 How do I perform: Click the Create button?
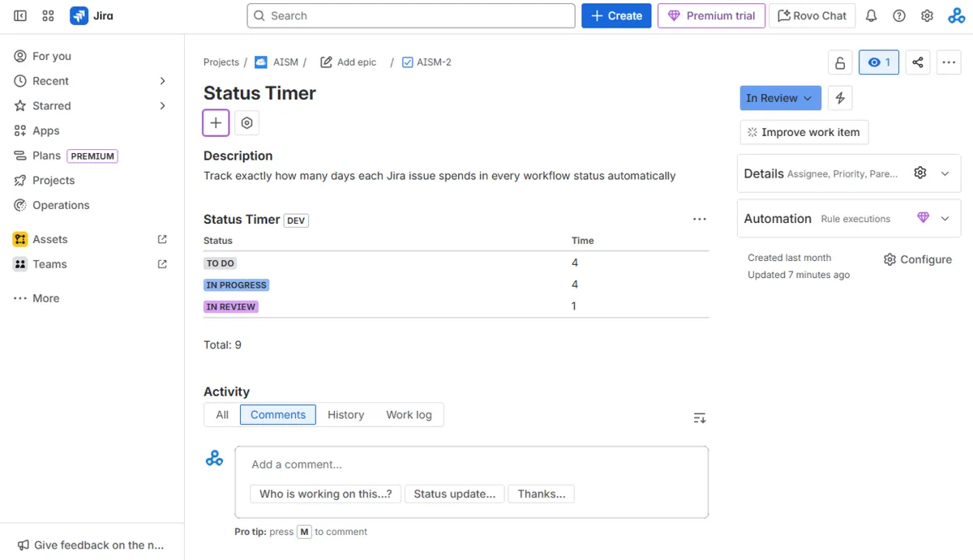[x=616, y=15]
